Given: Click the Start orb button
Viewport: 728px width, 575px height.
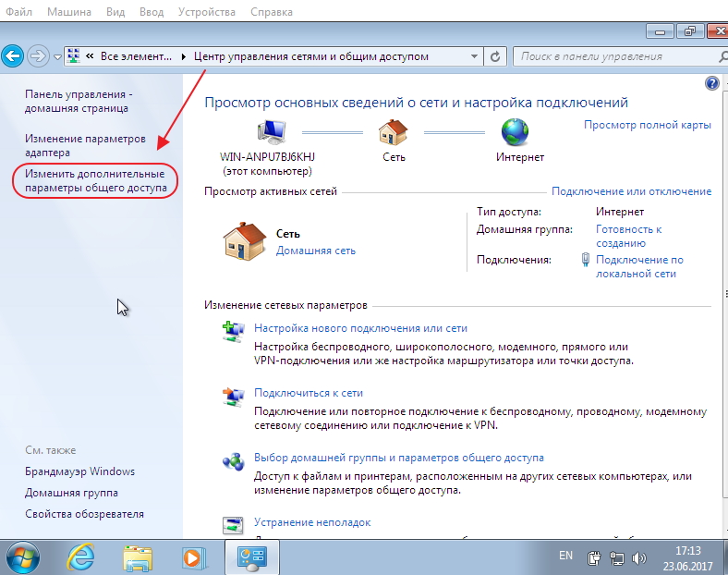Looking at the screenshot, I should [x=23, y=557].
